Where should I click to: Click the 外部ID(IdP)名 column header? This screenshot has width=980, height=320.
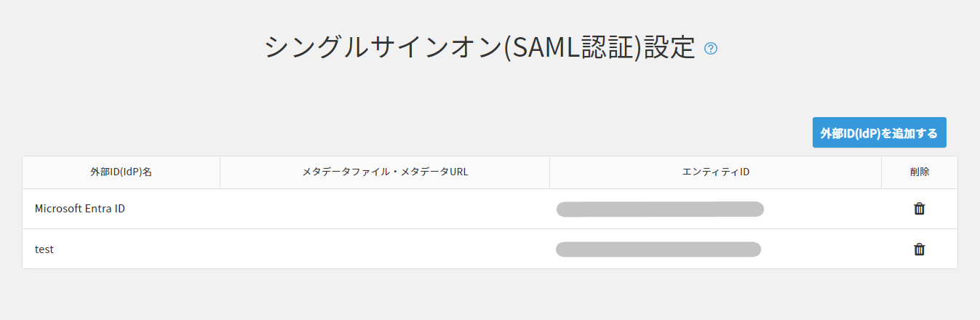[x=121, y=172]
